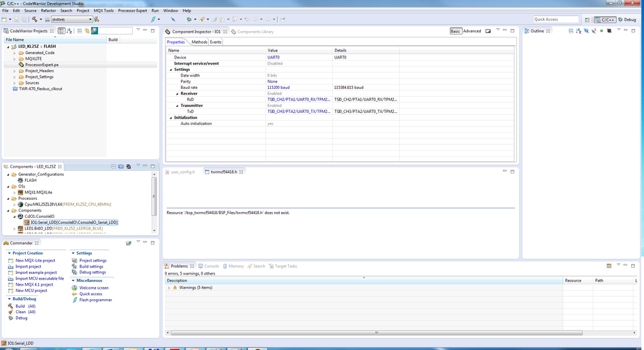Click the sort alphabetically icon in CodeWarrior Projects
The width and height of the screenshot is (644, 350).
pos(70,31)
